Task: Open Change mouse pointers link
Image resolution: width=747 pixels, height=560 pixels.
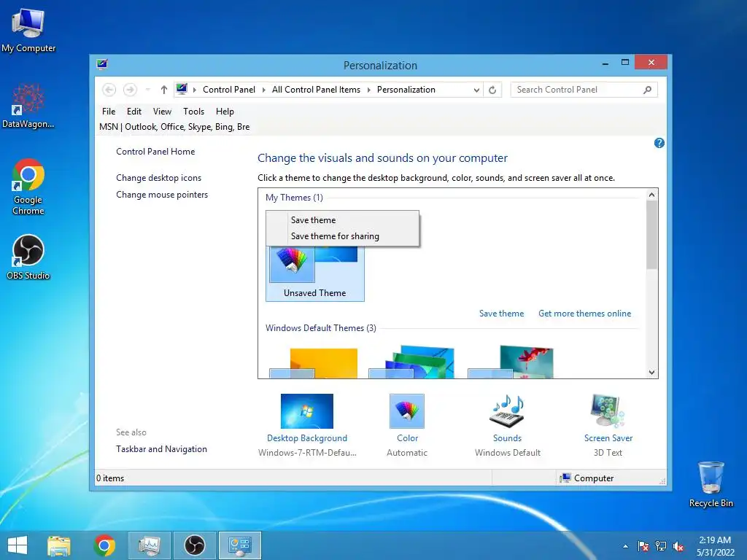Action: (x=162, y=195)
